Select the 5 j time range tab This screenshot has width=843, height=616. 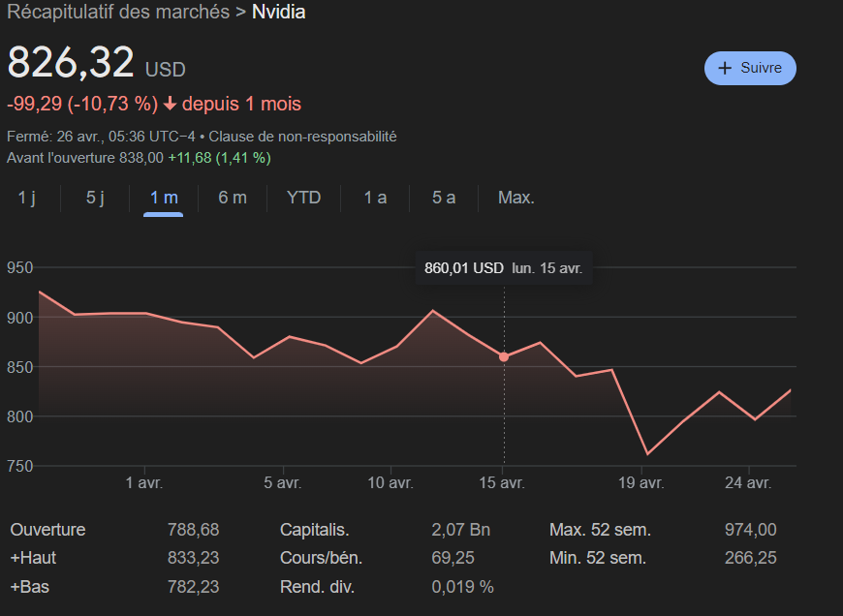(95, 198)
